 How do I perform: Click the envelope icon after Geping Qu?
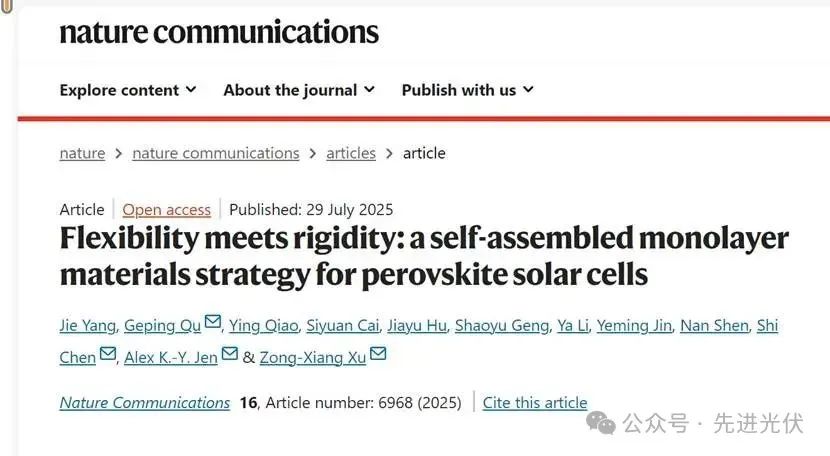click(213, 321)
